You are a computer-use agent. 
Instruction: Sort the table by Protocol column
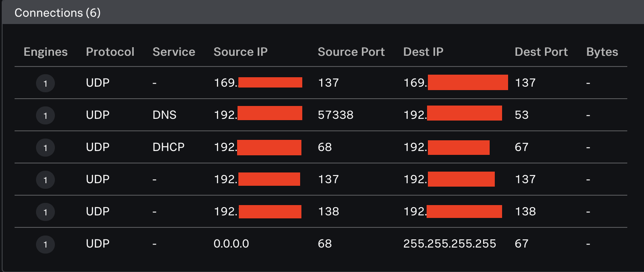110,51
